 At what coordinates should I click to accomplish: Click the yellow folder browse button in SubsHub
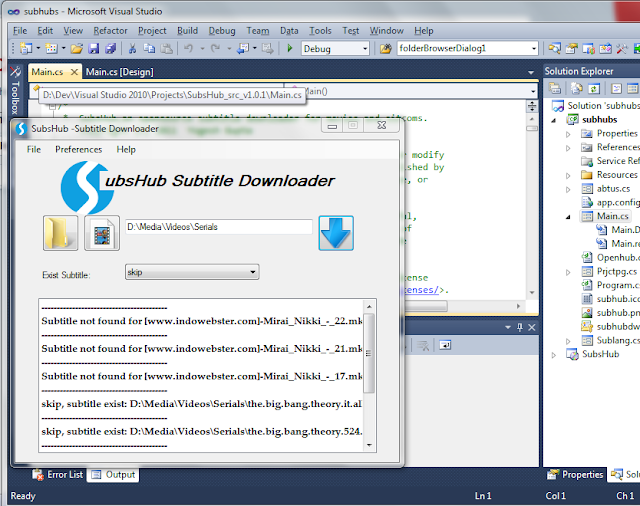(60, 233)
